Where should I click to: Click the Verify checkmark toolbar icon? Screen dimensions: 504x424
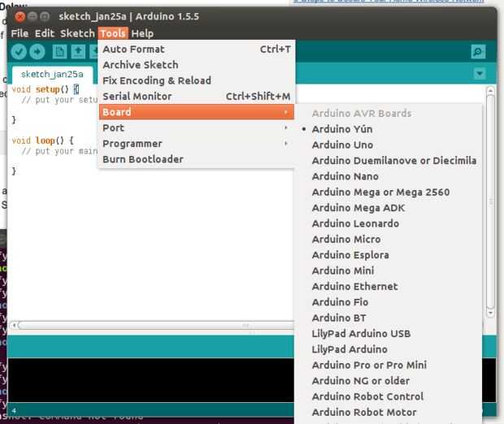coord(19,52)
